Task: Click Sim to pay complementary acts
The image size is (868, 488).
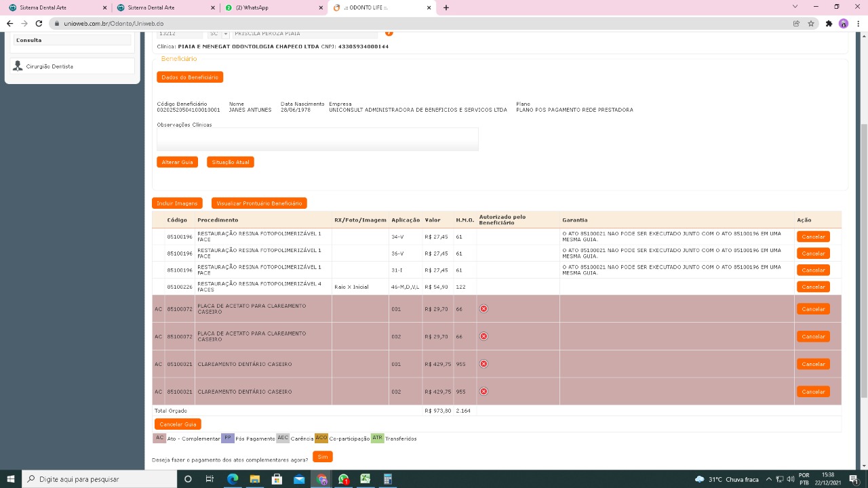Action: 322,457
